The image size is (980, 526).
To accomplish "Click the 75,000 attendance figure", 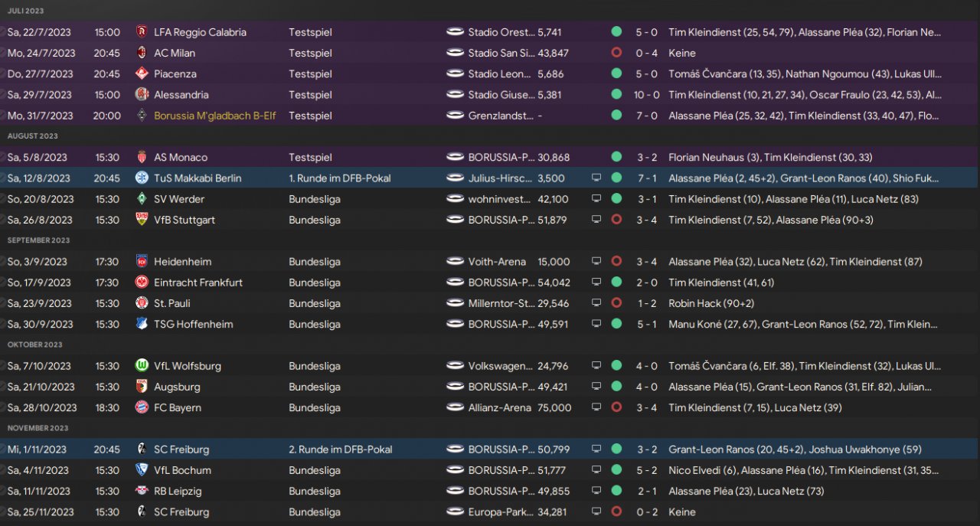I will pos(554,407).
